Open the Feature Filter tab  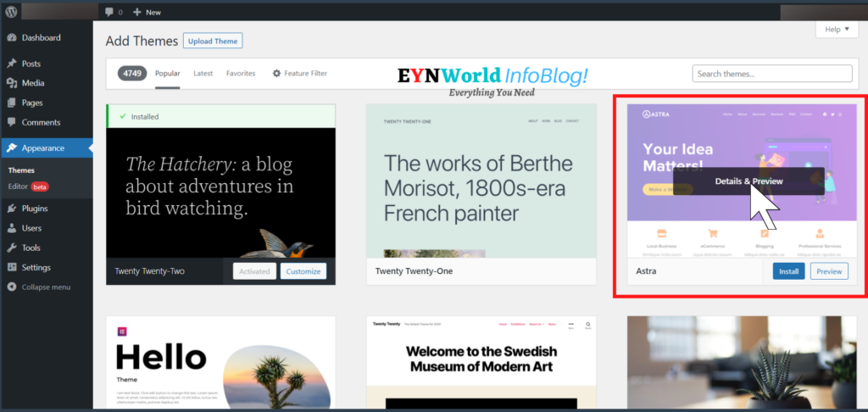[x=299, y=73]
